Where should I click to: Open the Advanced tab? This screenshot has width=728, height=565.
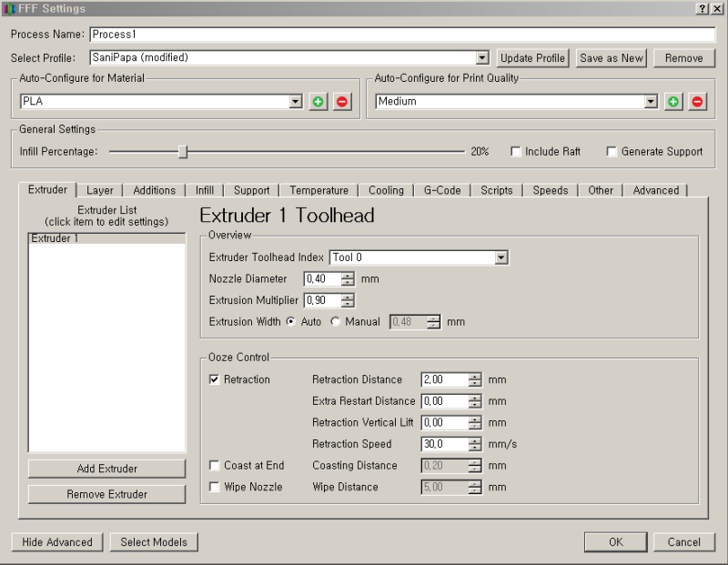pyautogui.click(x=655, y=190)
